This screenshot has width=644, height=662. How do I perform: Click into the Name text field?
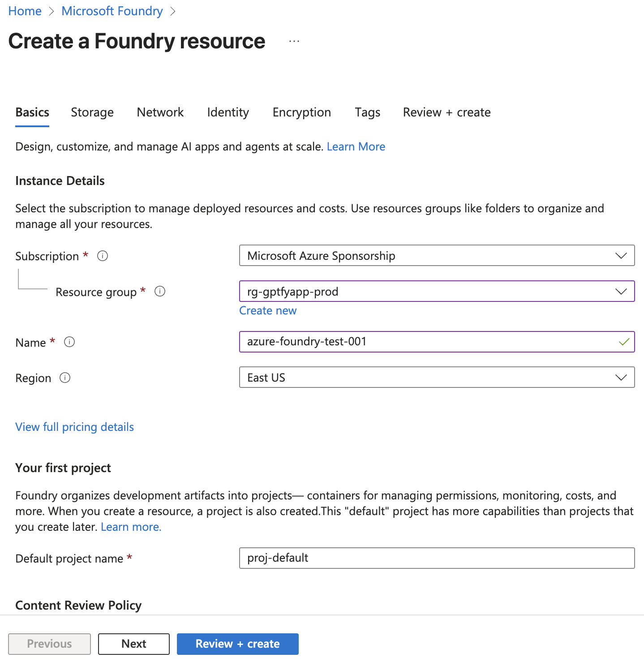pos(430,342)
